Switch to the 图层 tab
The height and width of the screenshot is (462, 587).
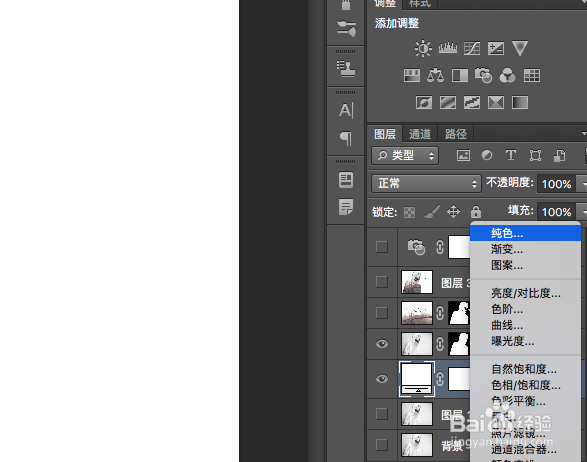(x=384, y=134)
